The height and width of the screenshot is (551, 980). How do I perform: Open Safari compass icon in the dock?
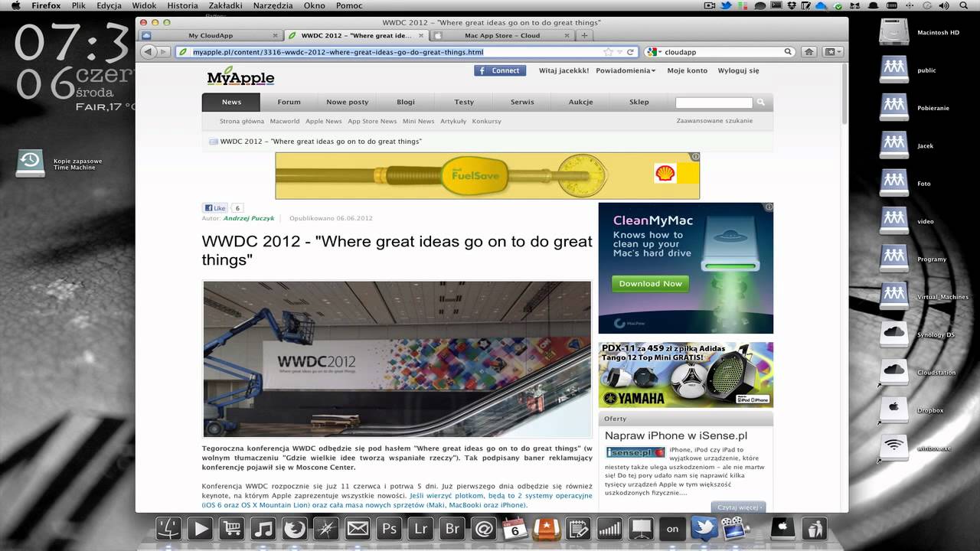tap(326, 529)
